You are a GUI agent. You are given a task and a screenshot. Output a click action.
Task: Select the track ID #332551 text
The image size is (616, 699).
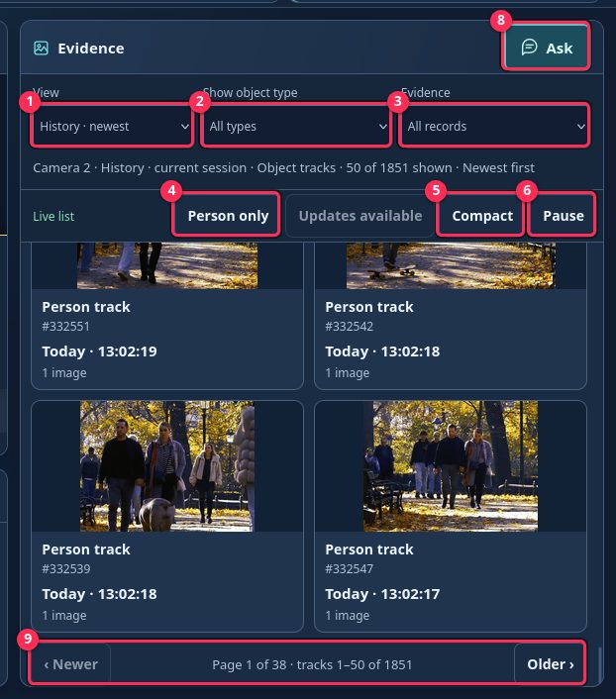click(66, 327)
